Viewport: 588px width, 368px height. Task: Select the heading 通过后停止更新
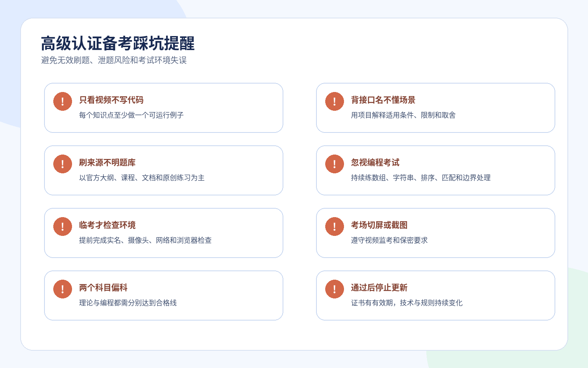point(379,288)
